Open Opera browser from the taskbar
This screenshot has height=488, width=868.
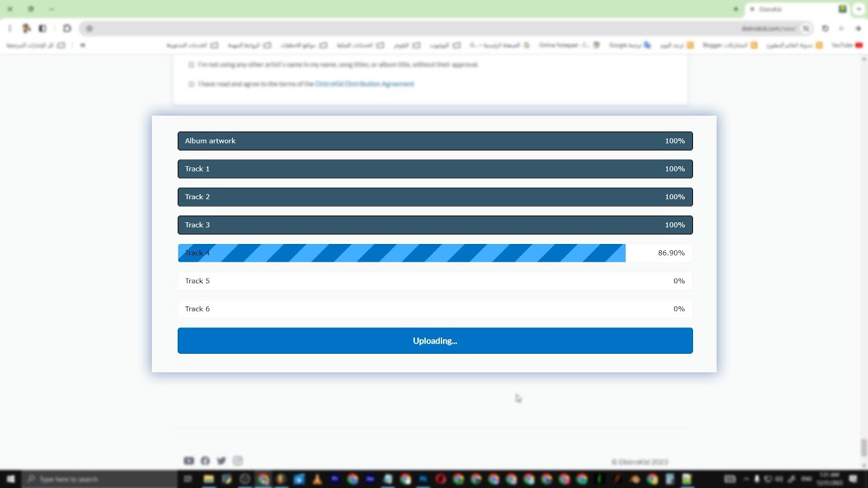point(440,479)
